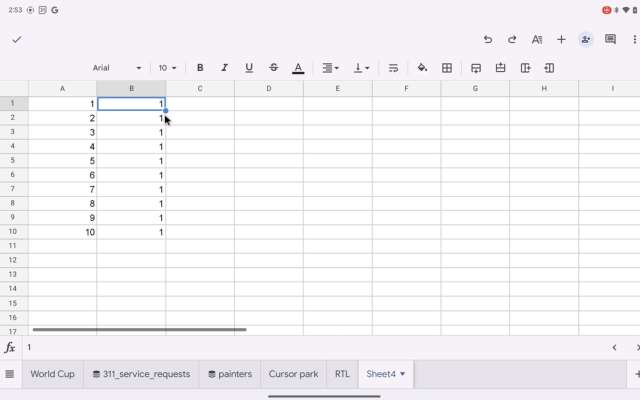This screenshot has width=640, height=400.
Task: Insert a column right using toolbar icon
Action: coord(525,68)
